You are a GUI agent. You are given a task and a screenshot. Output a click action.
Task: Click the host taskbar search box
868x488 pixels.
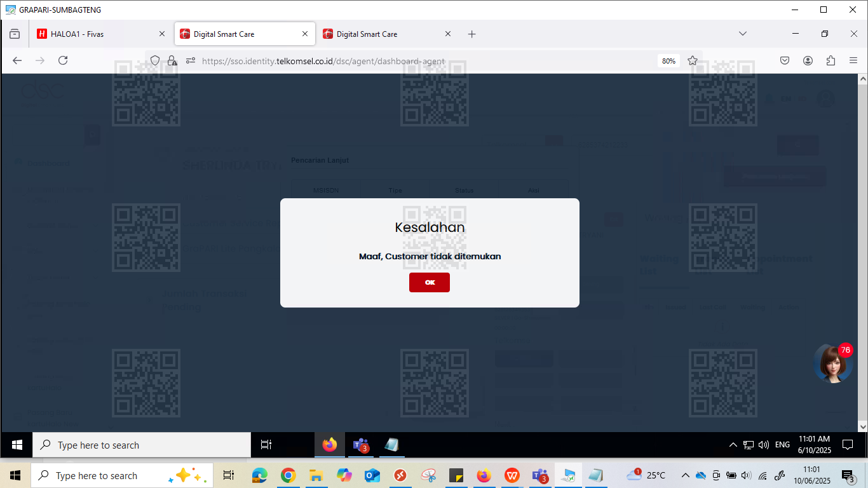121,475
